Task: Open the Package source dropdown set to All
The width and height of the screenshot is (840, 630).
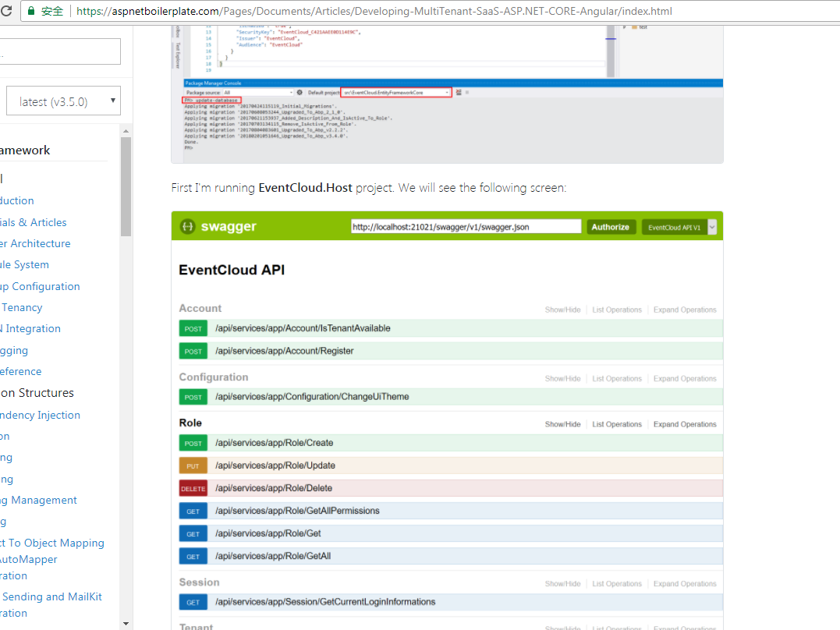Action: 257,91
